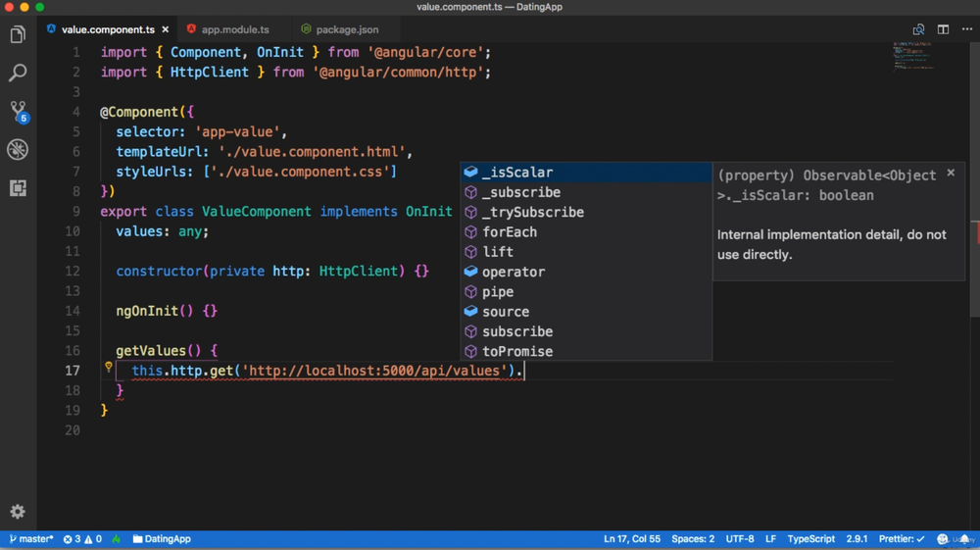Select the value.component.ts tab
This screenshot has width=980, height=550.
coord(108,29)
